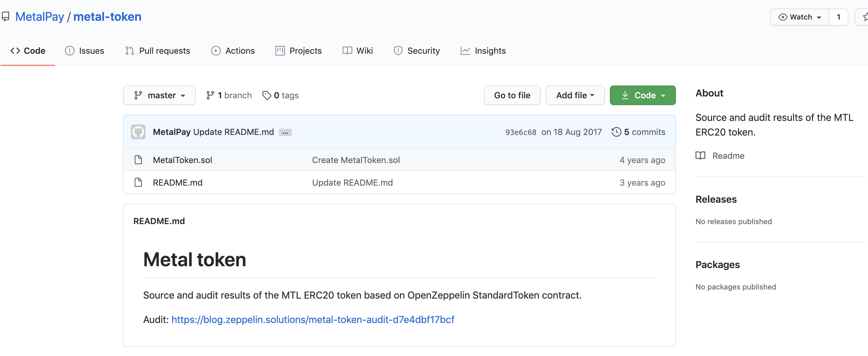Open the Pull requests tab
Image resolution: width=868 pixels, height=356 pixels.
coord(158,51)
